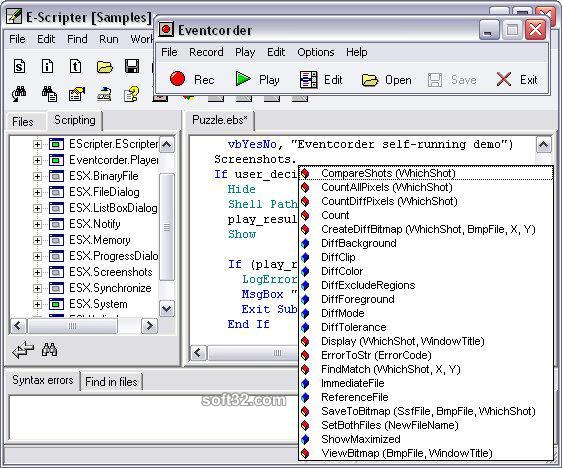Click the green Play button in Eventcorder

257,79
